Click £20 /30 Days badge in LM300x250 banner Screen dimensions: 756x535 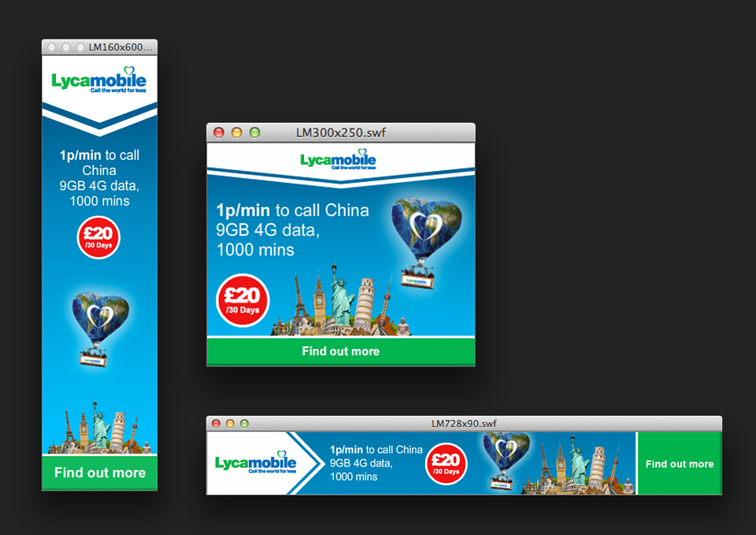tap(243, 300)
